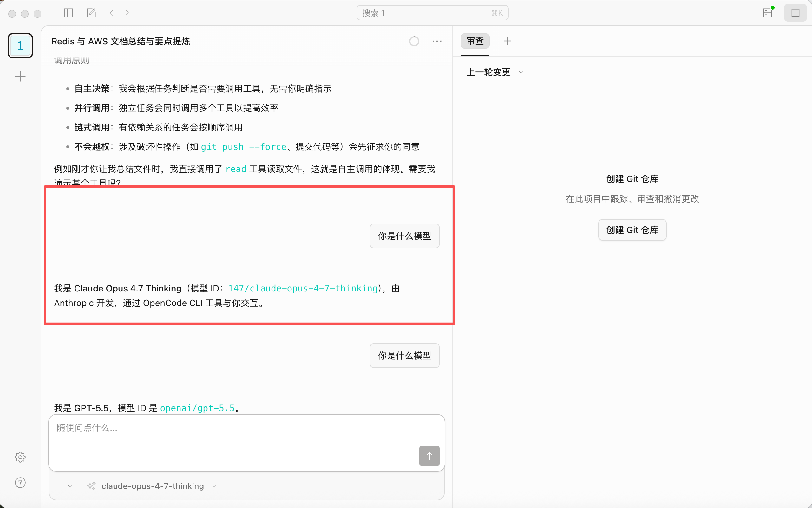This screenshot has width=812, height=508.
Task: Send the message with arrow button
Action: click(429, 456)
